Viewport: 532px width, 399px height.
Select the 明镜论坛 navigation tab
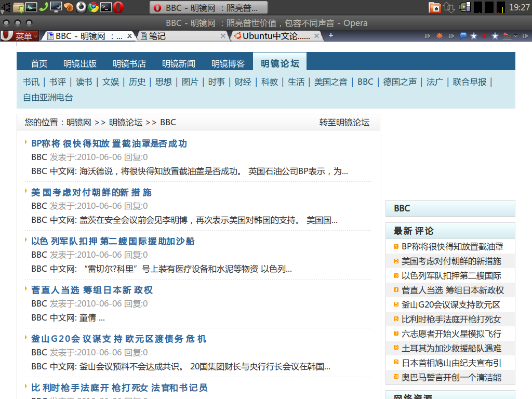280,62
